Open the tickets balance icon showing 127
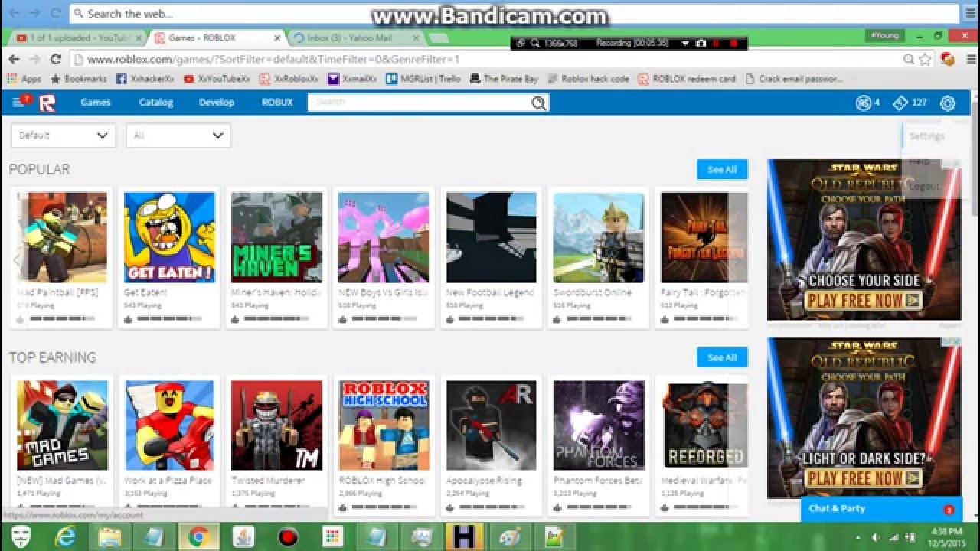 (900, 103)
